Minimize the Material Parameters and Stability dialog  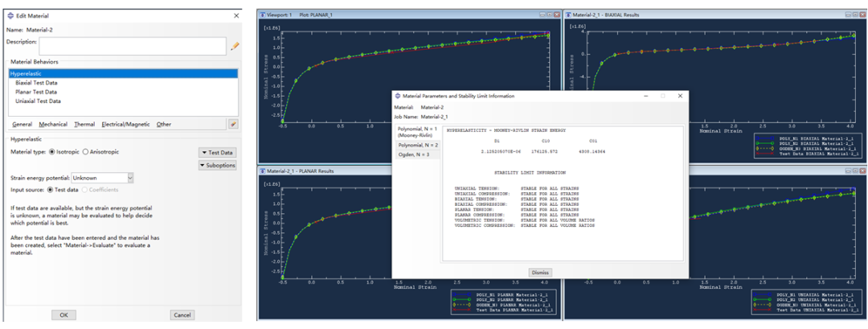point(645,96)
